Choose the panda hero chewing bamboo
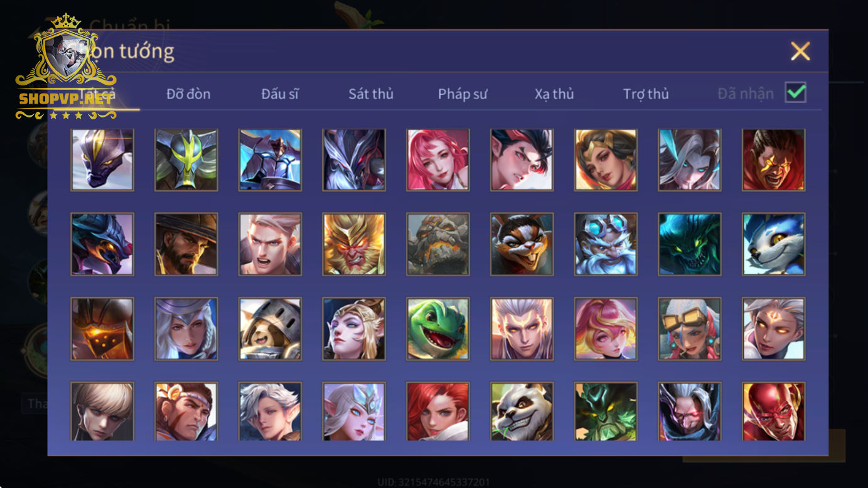This screenshot has width=868, height=488. [x=522, y=411]
